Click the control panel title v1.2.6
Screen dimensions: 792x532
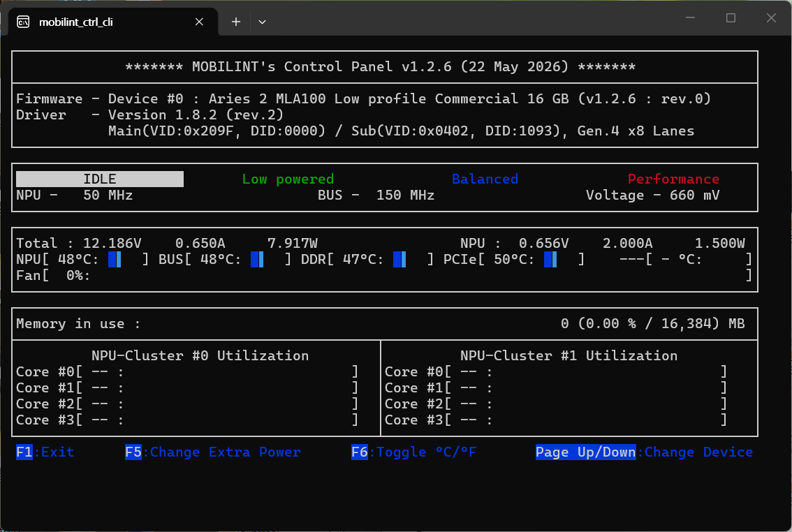pos(380,66)
